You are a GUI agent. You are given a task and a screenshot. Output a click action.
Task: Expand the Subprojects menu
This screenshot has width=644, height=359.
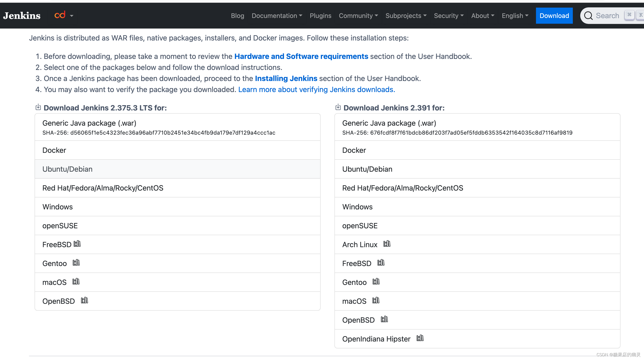pos(406,16)
